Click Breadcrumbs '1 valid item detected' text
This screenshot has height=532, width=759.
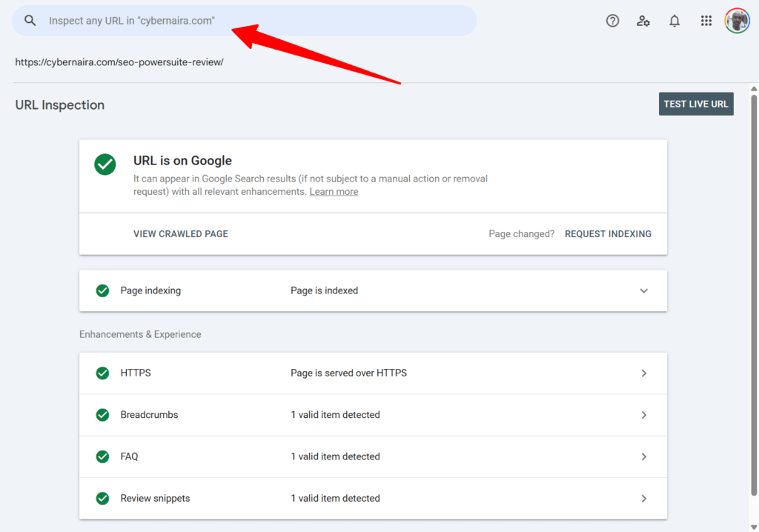(x=335, y=415)
